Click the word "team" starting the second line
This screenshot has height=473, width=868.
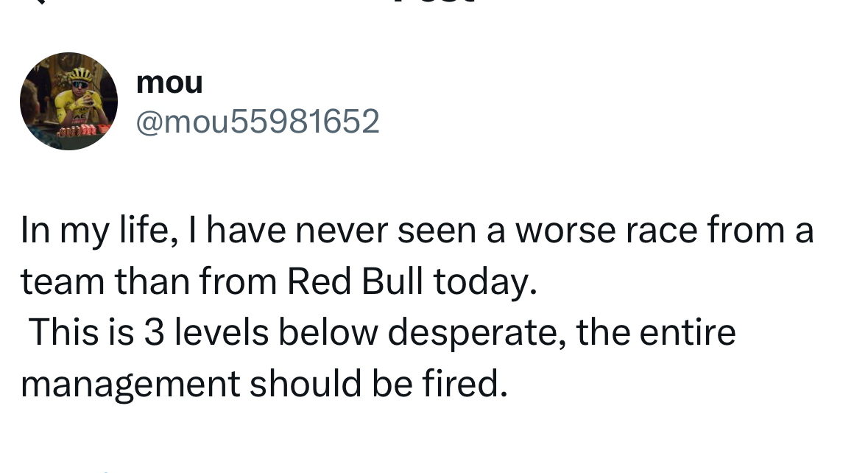coord(63,281)
